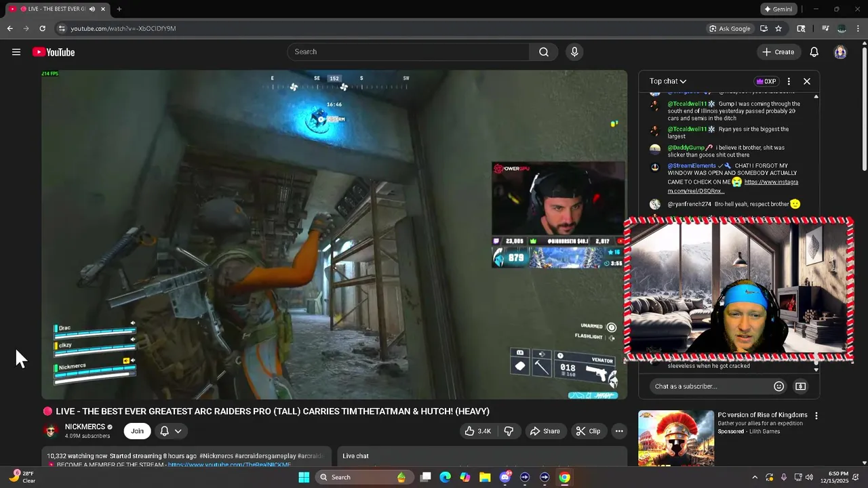Open the YouTube account avatar menu
868x488 pixels.
pyautogui.click(x=840, y=52)
